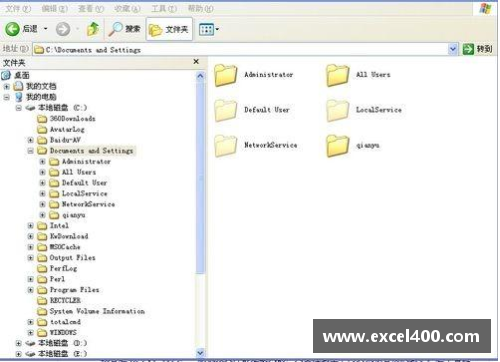Close the Folders side panel
Image resolution: width=500 pixels, height=362 pixels.
[196, 61]
